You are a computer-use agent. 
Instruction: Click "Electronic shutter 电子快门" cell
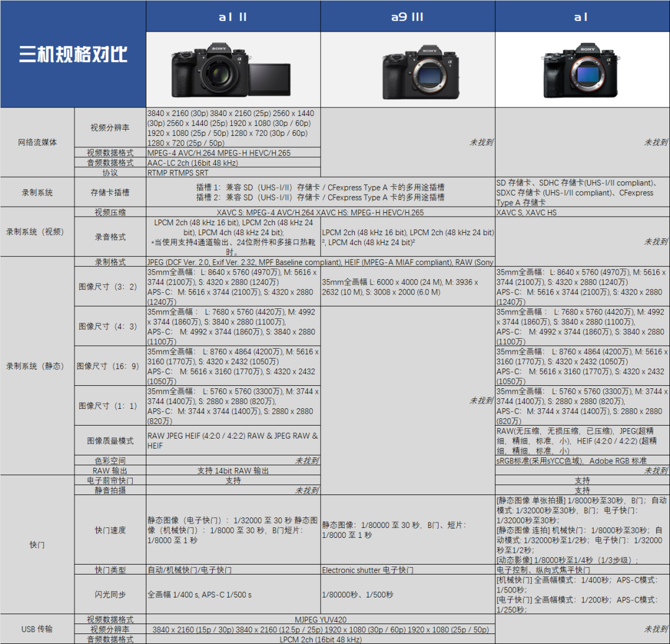click(x=408, y=570)
